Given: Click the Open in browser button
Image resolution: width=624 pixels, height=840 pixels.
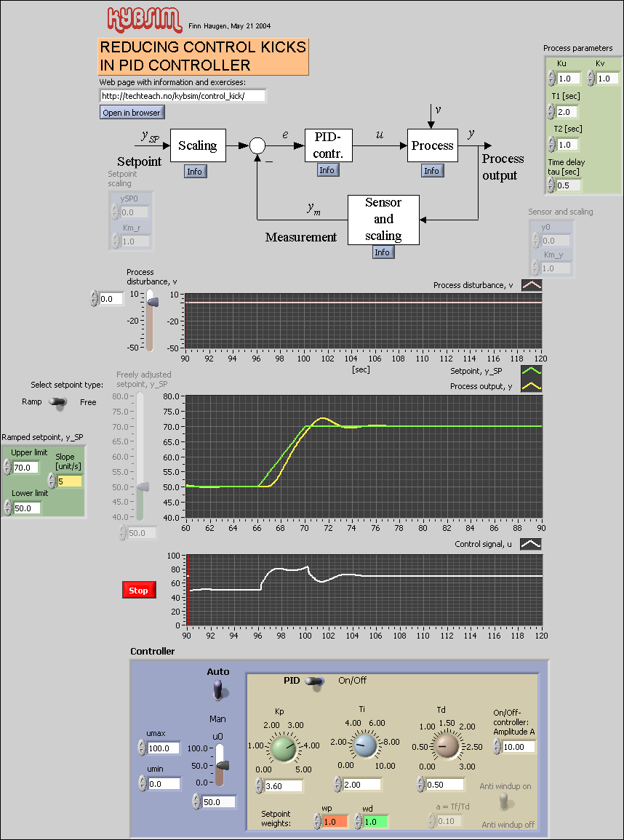Looking at the screenshot, I should 132,112.
